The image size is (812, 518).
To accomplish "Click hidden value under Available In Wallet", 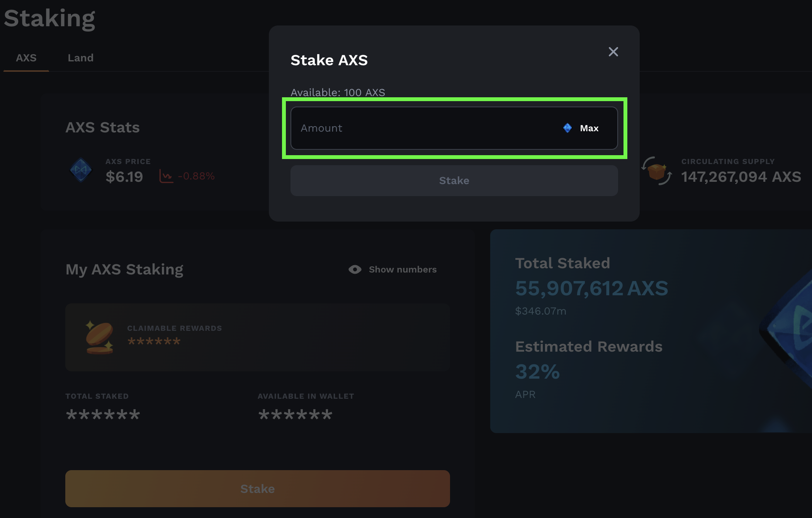I will pyautogui.click(x=295, y=415).
